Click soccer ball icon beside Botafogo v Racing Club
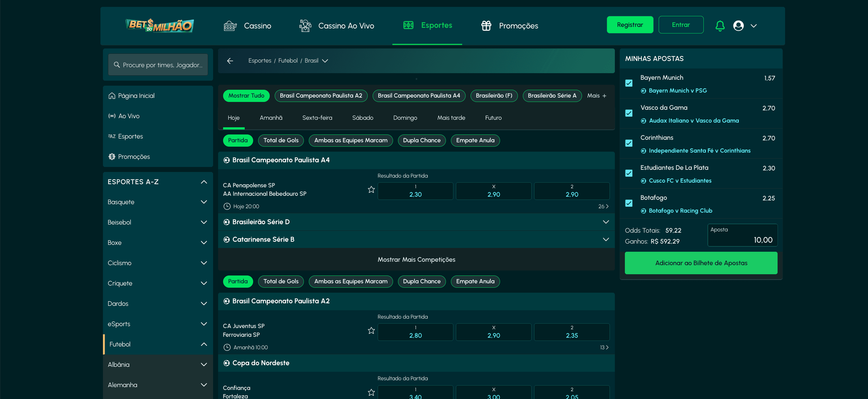 coord(643,211)
